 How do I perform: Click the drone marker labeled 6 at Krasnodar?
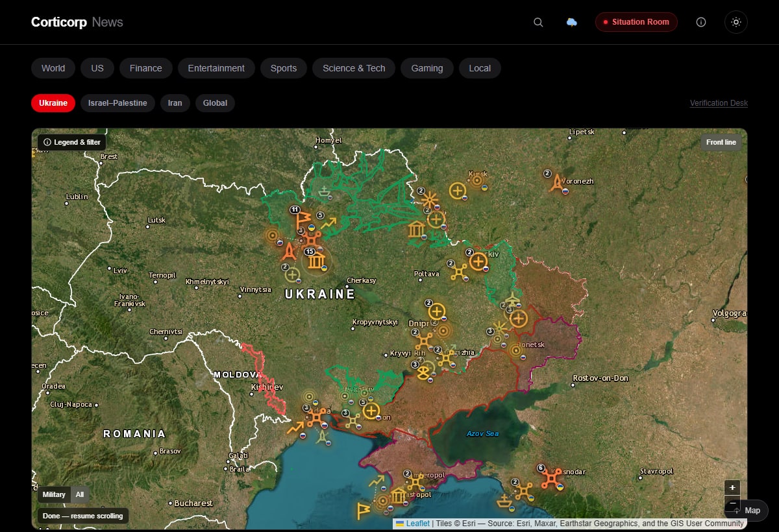(x=552, y=478)
